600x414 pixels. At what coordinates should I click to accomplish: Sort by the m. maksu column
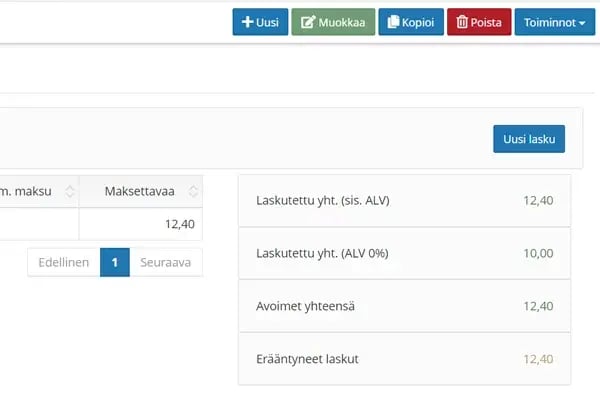pyautogui.click(x=70, y=191)
